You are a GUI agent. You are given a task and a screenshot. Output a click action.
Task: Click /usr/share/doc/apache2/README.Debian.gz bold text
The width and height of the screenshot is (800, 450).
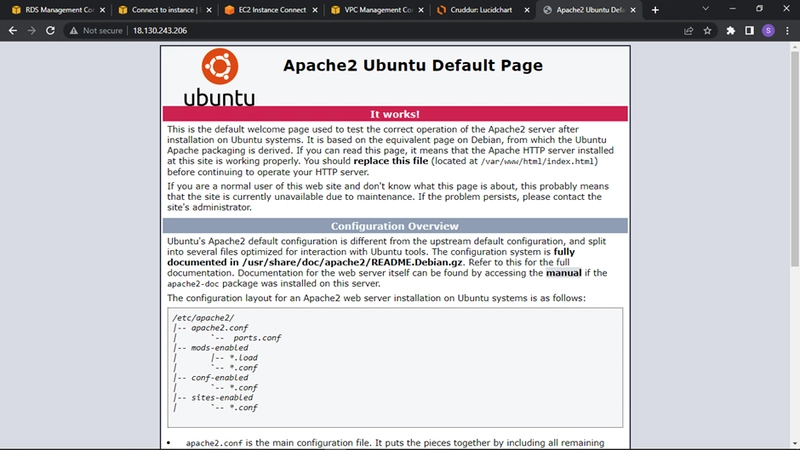[x=352, y=262]
